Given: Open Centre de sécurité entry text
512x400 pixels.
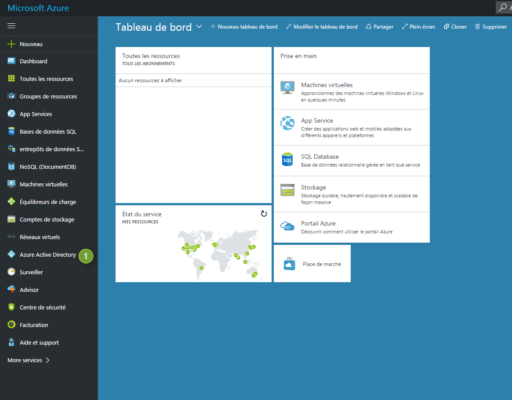Looking at the screenshot, I should pyautogui.click(x=43, y=307).
